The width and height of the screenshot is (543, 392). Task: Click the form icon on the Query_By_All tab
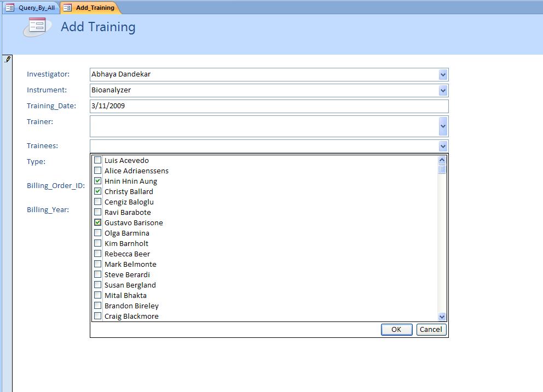click(x=10, y=7)
